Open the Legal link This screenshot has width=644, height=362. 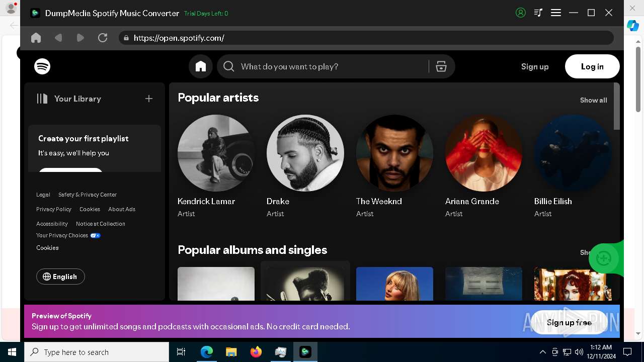click(43, 195)
